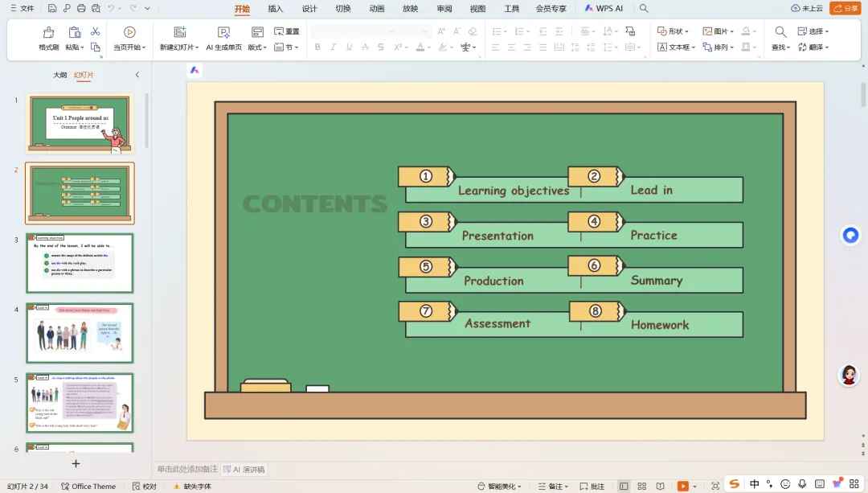Open the 形状 (Shapes) dropdown
868x493 pixels.
[674, 31]
